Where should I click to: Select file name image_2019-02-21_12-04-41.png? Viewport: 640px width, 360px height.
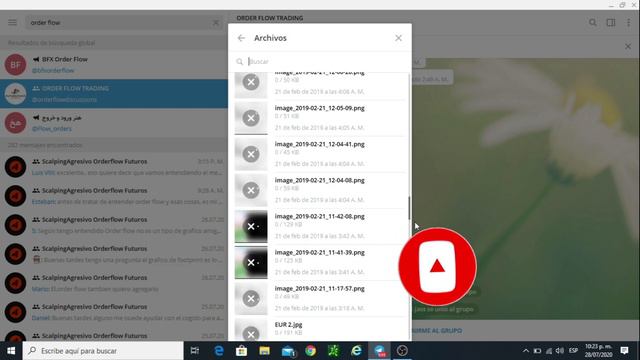point(320,144)
